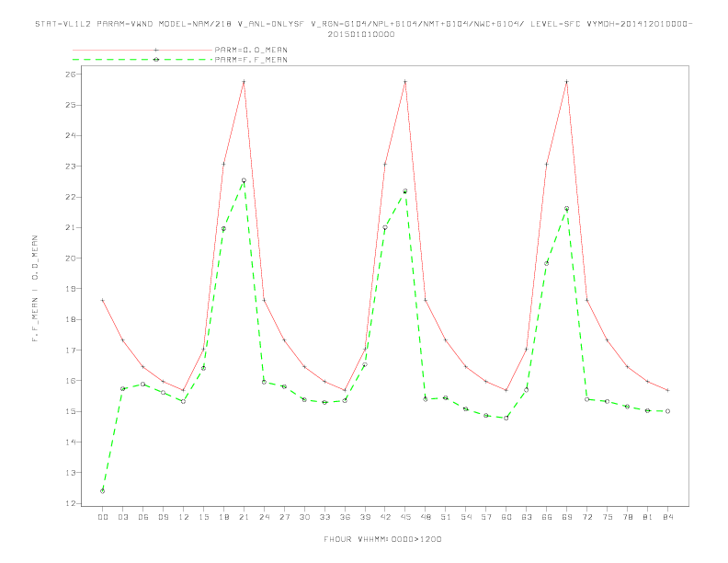Select green F.F_MEAN marker at hour 60

tap(506, 418)
